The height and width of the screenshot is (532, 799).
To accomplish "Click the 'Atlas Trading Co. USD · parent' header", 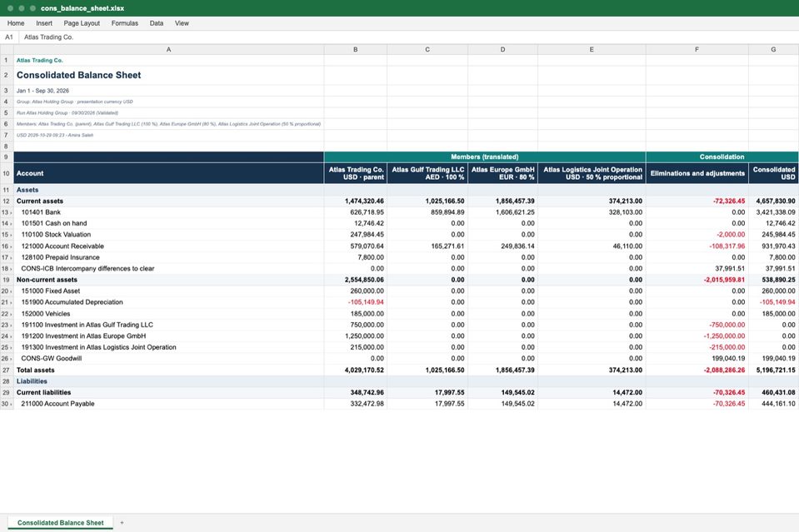I will 355,174.
